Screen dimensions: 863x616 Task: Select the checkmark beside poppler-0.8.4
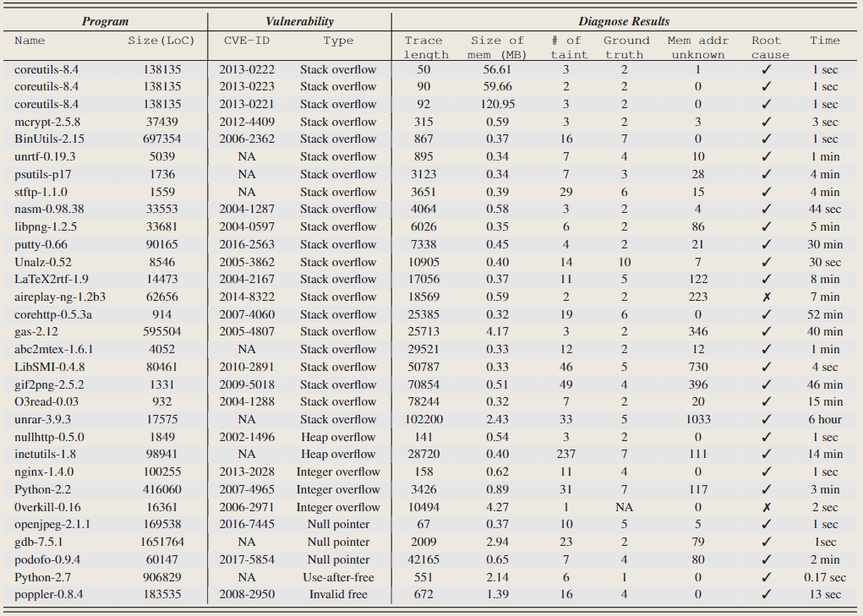tap(766, 595)
